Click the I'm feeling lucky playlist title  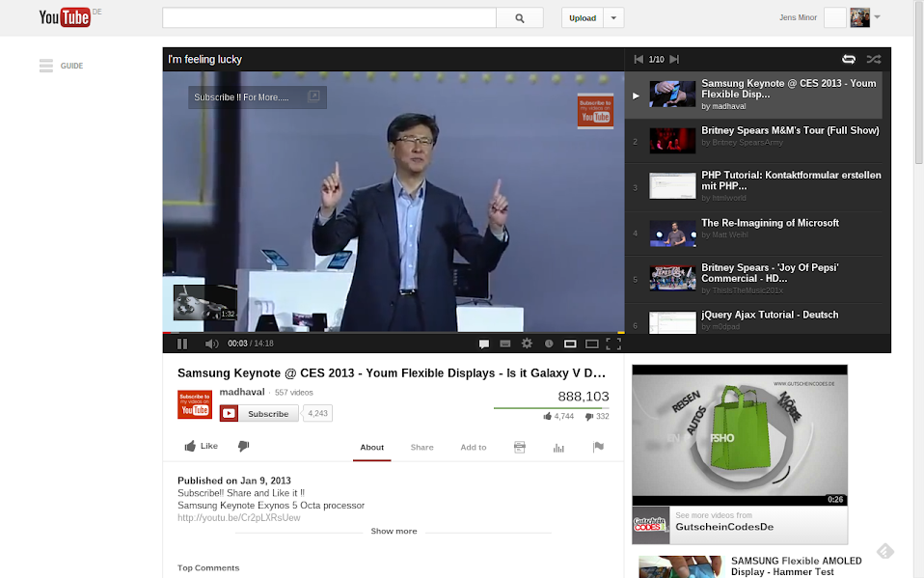205,60
